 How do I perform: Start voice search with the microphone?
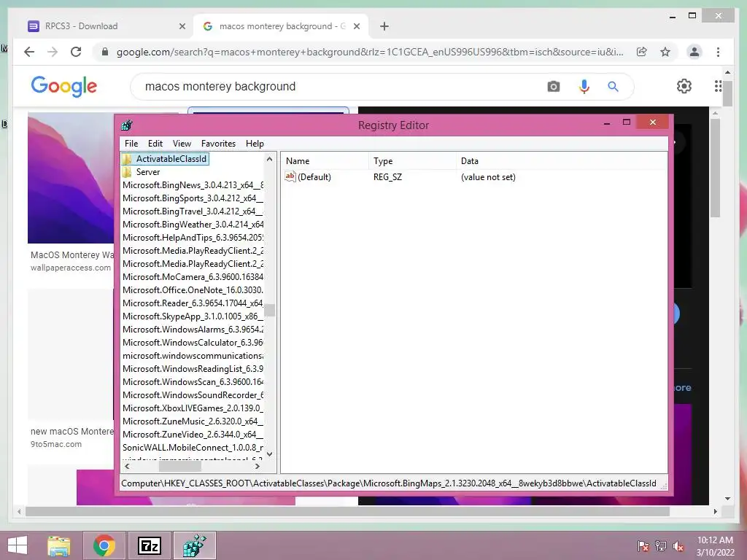pyautogui.click(x=584, y=86)
